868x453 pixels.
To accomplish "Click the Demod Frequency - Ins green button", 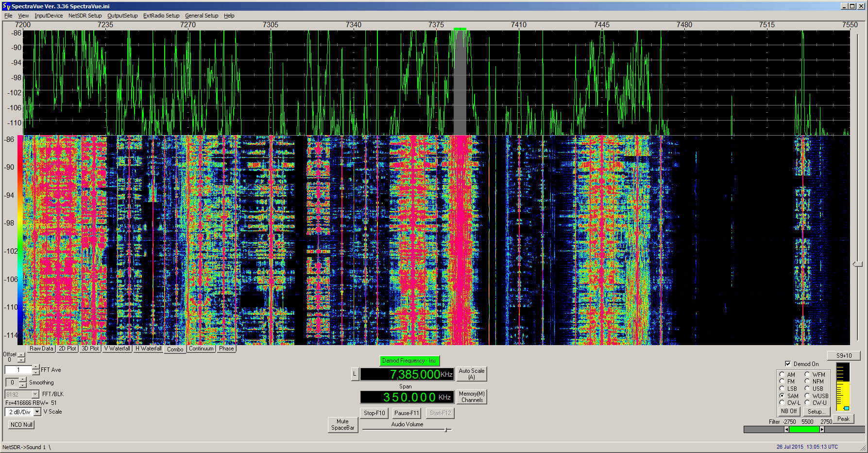I will tap(409, 361).
